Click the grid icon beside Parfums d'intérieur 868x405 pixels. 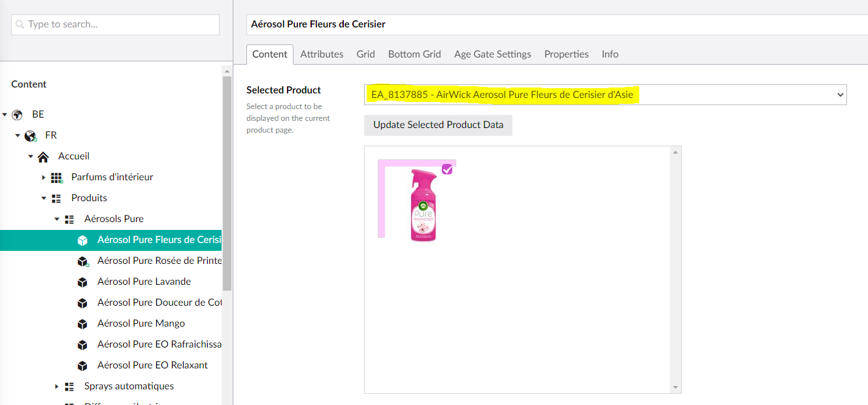coord(57,177)
